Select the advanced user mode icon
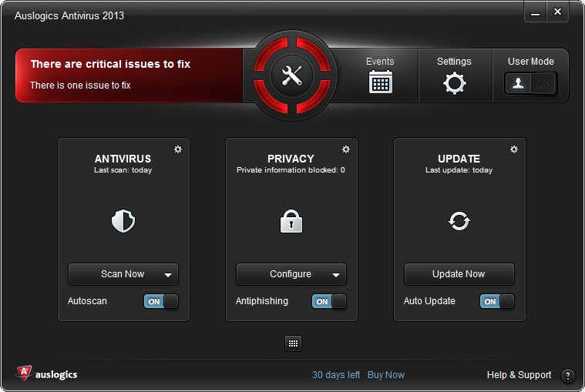 click(x=543, y=83)
